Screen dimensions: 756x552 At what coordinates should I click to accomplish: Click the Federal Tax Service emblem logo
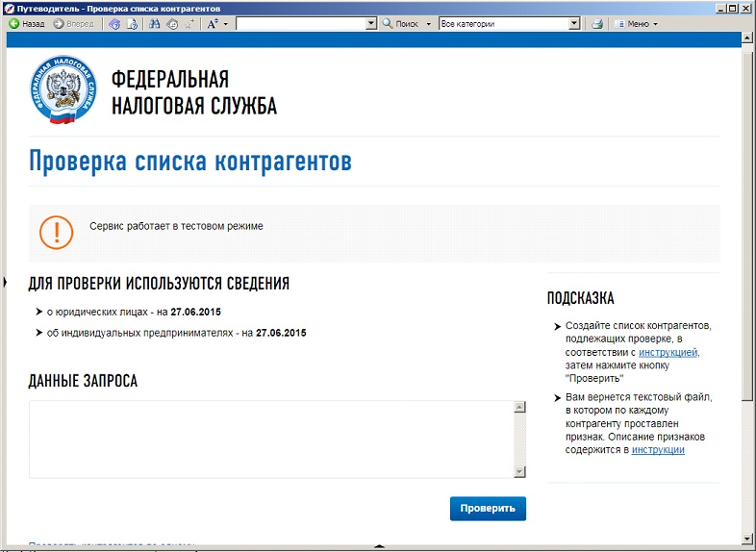(x=64, y=91)
